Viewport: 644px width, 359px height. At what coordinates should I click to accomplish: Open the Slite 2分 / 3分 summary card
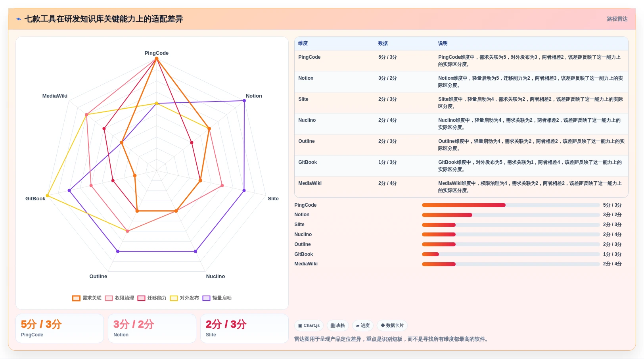click(244, 328)
